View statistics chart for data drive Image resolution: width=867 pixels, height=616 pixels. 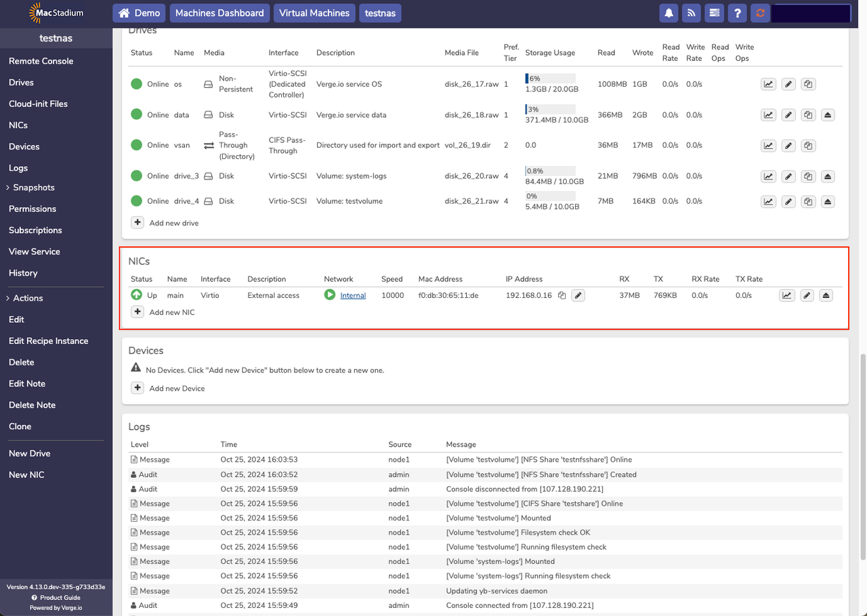768,115
